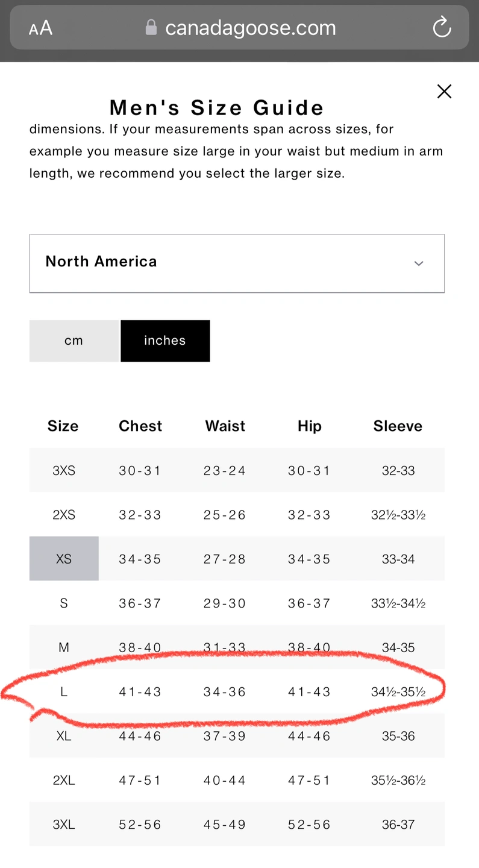Viewport: 479px width, 868px height.
Task: Tap the M size row label
Action: point(64,648)
